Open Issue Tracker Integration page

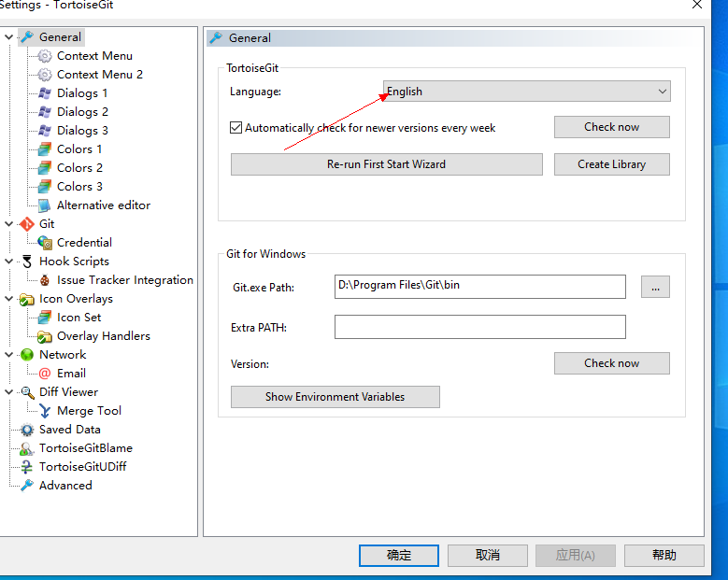pos(125,280)
